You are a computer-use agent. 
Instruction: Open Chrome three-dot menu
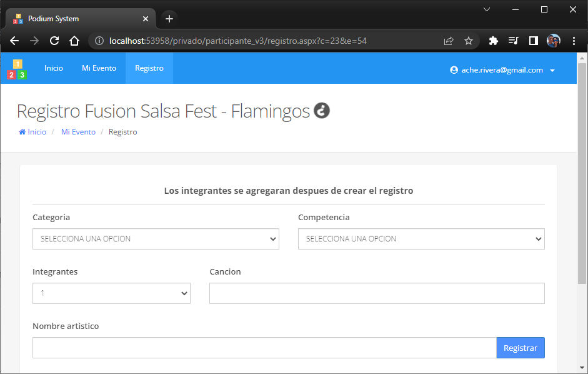point(574,41)
